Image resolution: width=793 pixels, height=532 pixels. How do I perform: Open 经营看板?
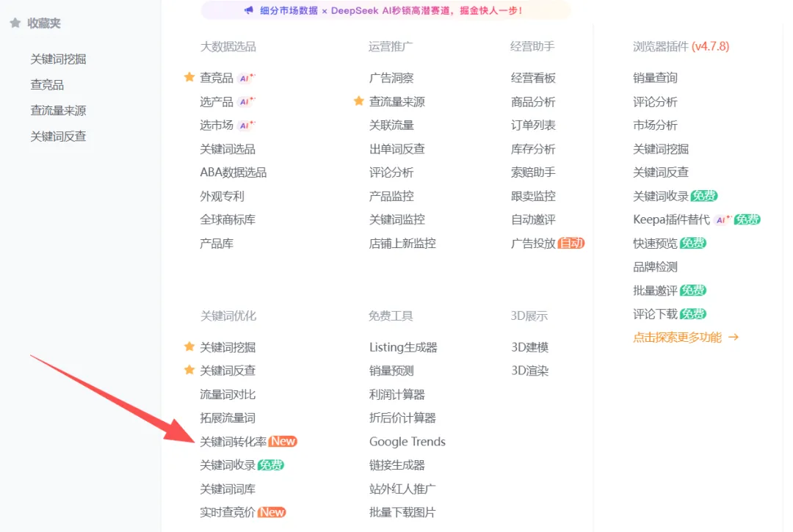pos(533,78)
